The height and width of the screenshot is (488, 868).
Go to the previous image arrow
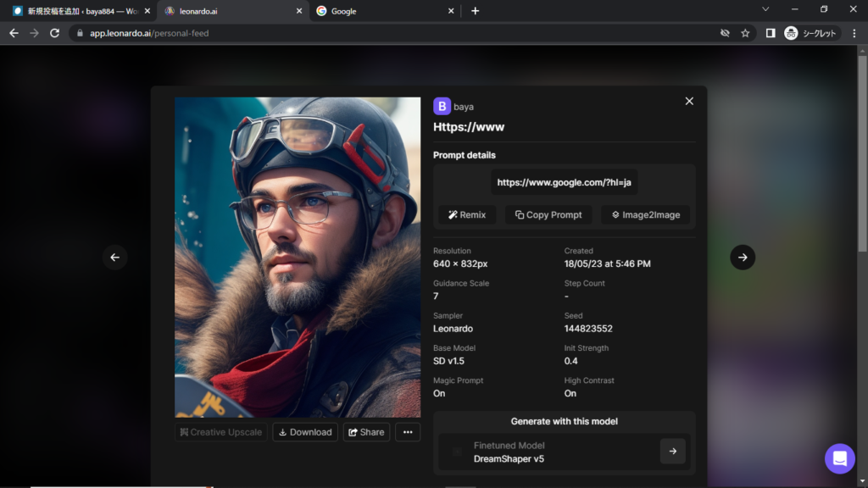(x=115, y=258)
